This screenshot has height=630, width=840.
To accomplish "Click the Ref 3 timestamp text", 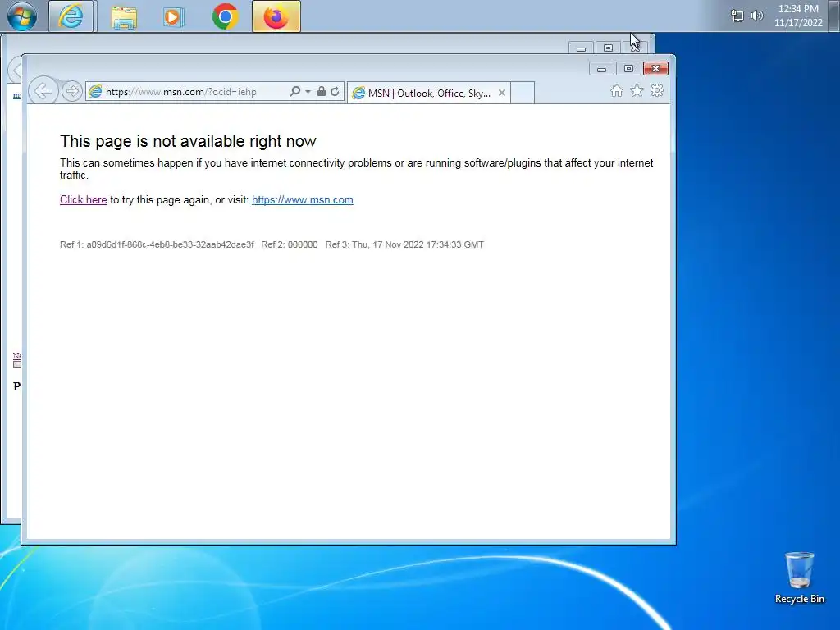I will [404, 244].
